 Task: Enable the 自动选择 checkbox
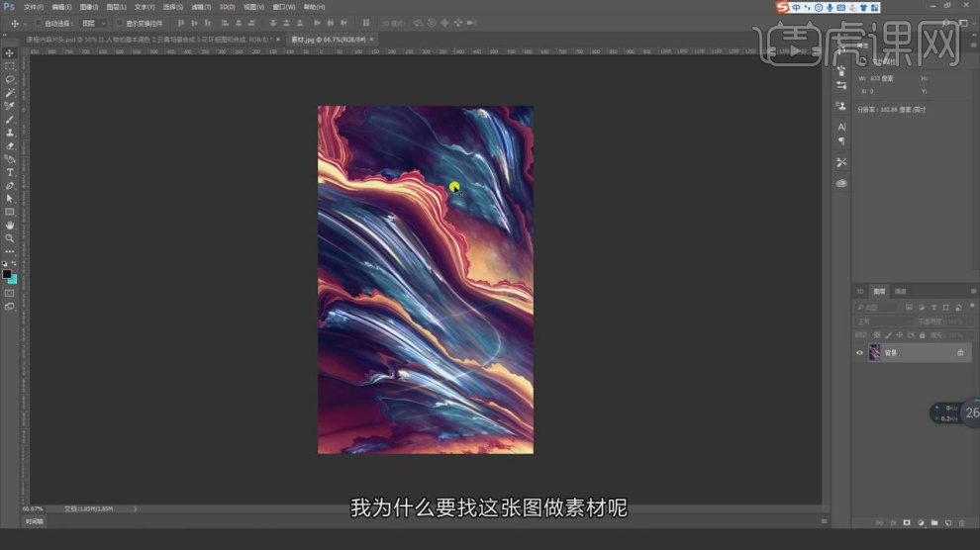coord(39,23)
